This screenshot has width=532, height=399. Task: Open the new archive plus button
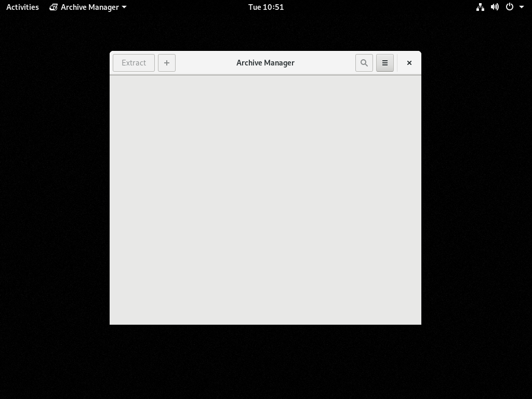click(167, 63)
